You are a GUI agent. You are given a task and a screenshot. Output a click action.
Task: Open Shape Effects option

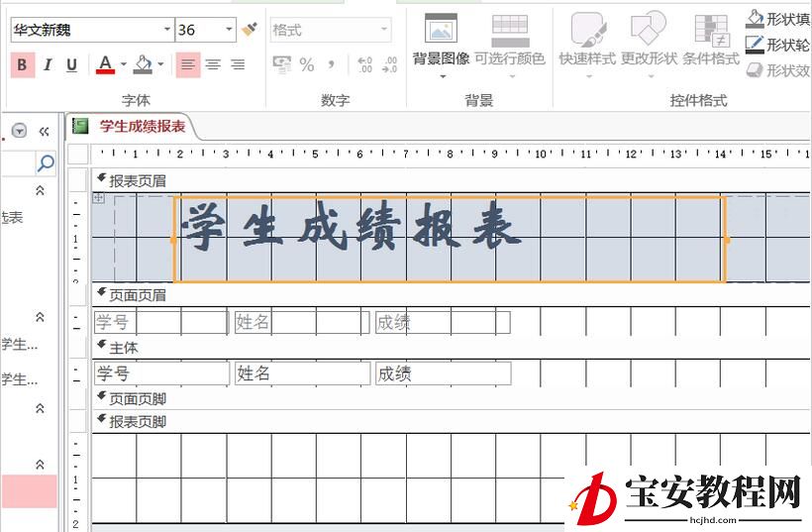point(777,70)
